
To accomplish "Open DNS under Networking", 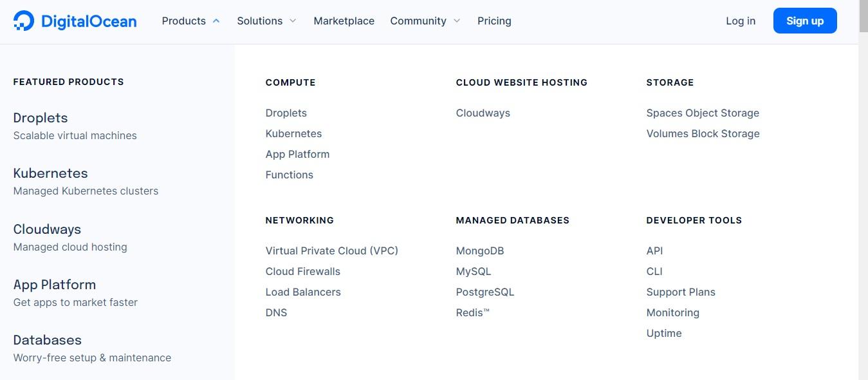I will coord(276,312).
